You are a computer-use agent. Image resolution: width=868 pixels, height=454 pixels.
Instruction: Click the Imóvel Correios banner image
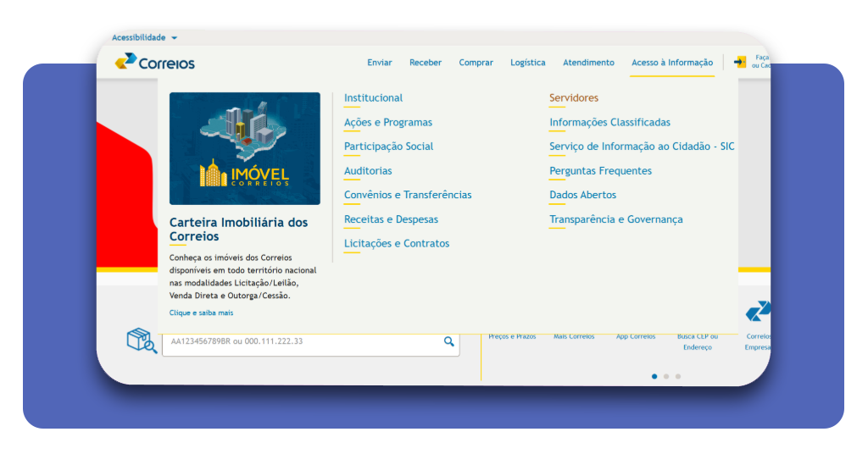pos(245,148)
